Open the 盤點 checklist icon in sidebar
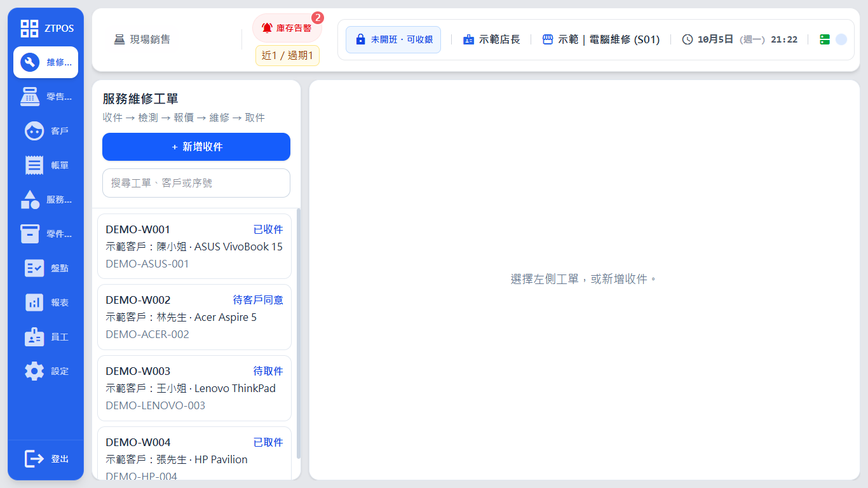The image size is (868, 488). [x=34, y=268]
